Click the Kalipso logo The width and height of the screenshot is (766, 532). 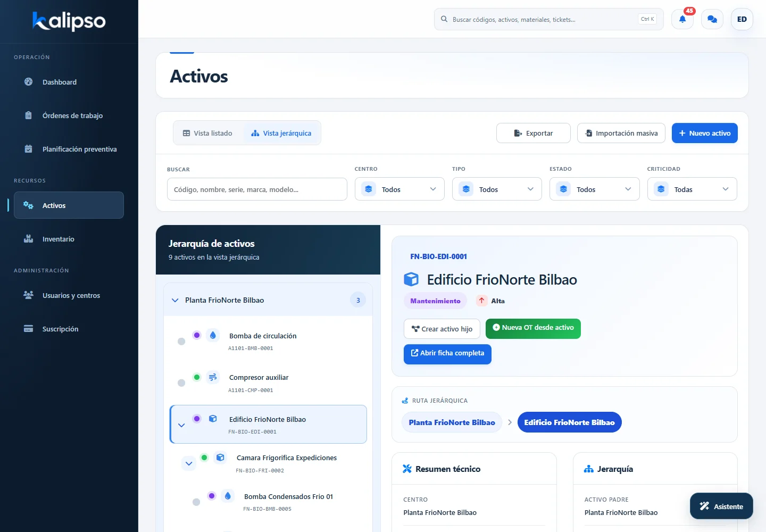[x=69, y=21]
